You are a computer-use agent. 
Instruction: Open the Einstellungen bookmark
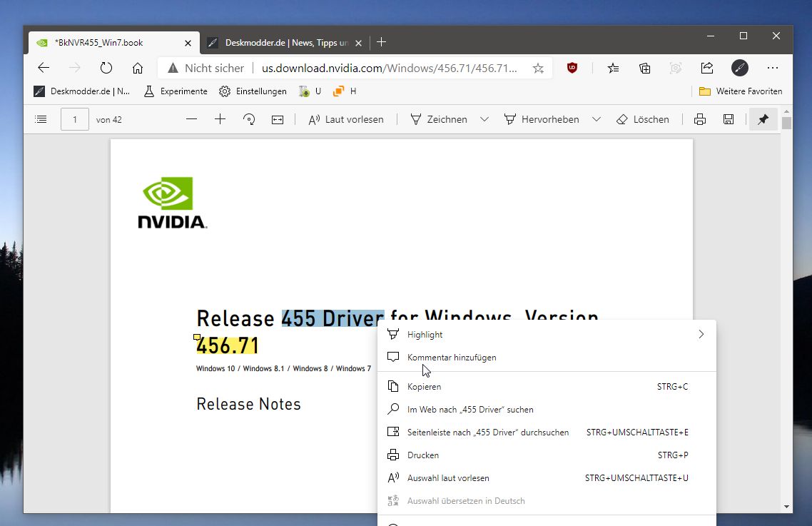[x=253, y=91]
